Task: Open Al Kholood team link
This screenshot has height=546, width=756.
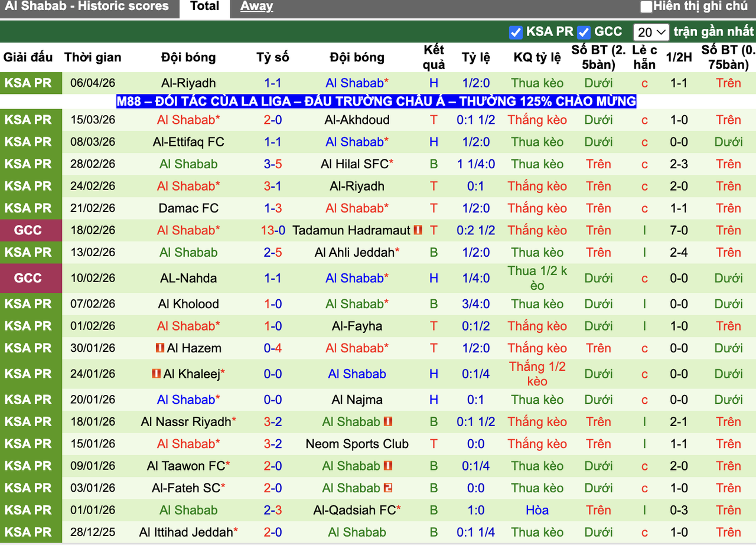Action: pyautogui.click(x=188, y=304)
